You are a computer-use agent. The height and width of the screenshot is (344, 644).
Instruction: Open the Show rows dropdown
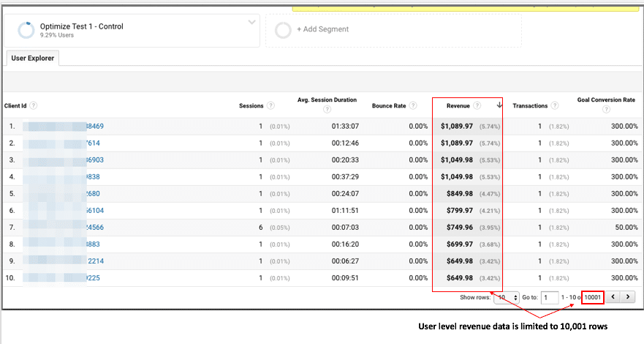[x=501, y=297]
